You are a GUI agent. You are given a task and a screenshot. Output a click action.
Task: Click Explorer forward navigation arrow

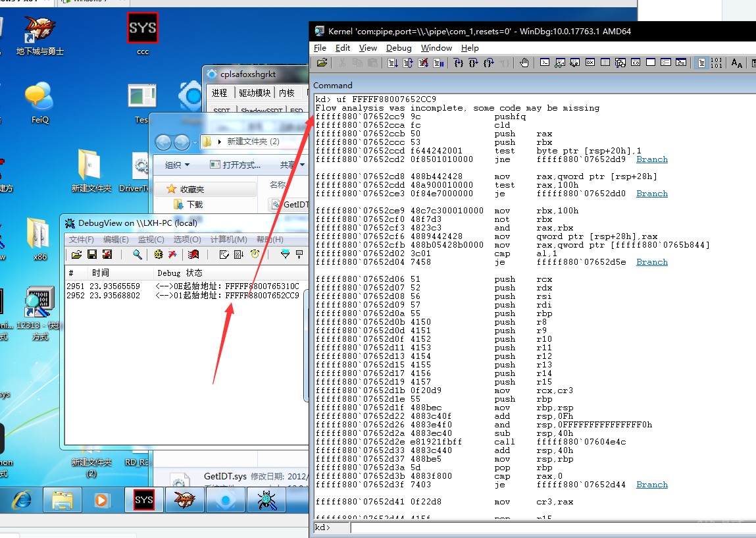pyautogui.click(x=182, y=142)
